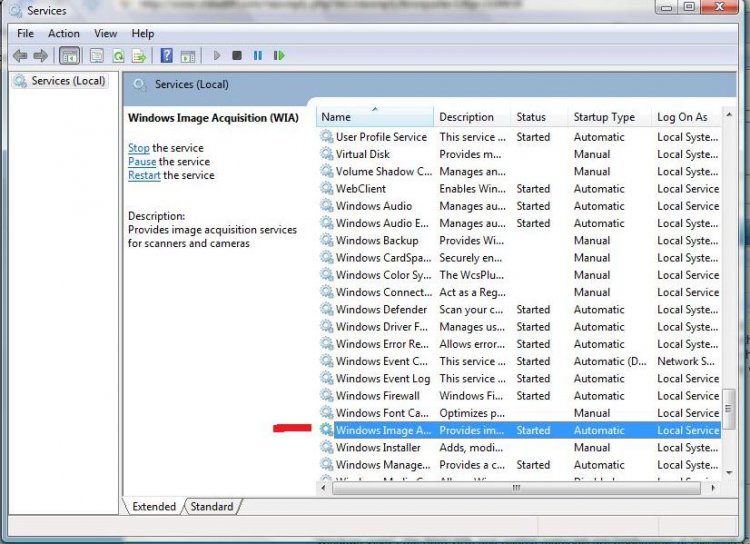Select the Windows CardSpa... service row

tap(519, 257)
